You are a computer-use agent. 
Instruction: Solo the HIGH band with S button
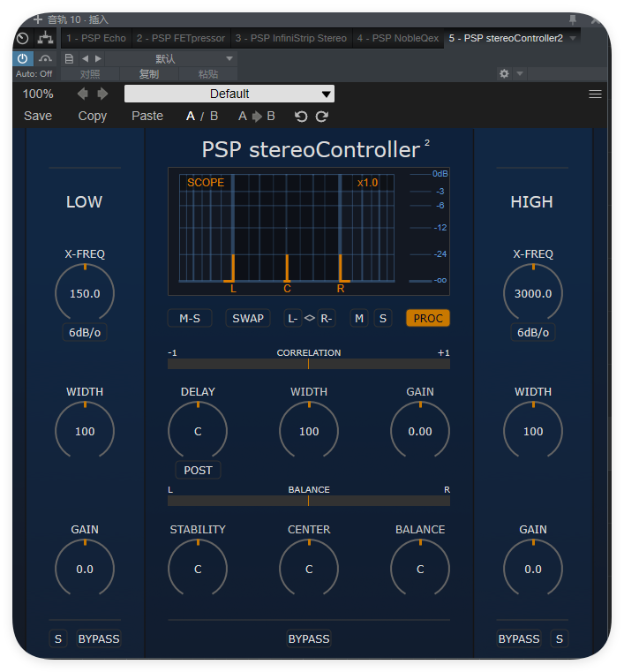560,639
